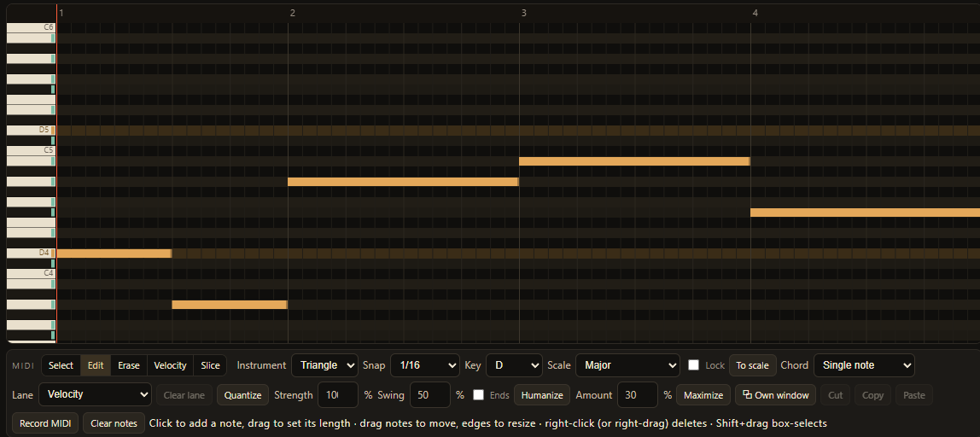The width and height of the screenshot is (980, 437).
Task: Select the note starting at bar 4
Action: coord(865,213)
